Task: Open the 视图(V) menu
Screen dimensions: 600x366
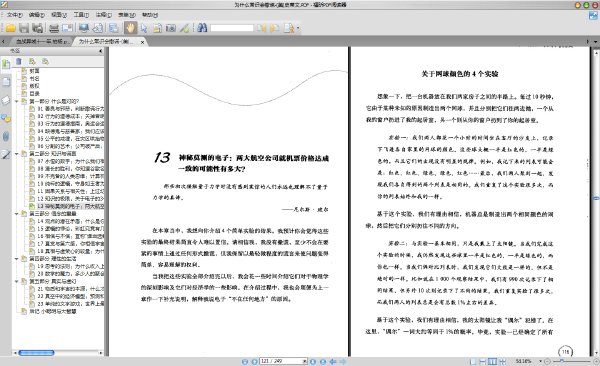Action: (59, 15)
